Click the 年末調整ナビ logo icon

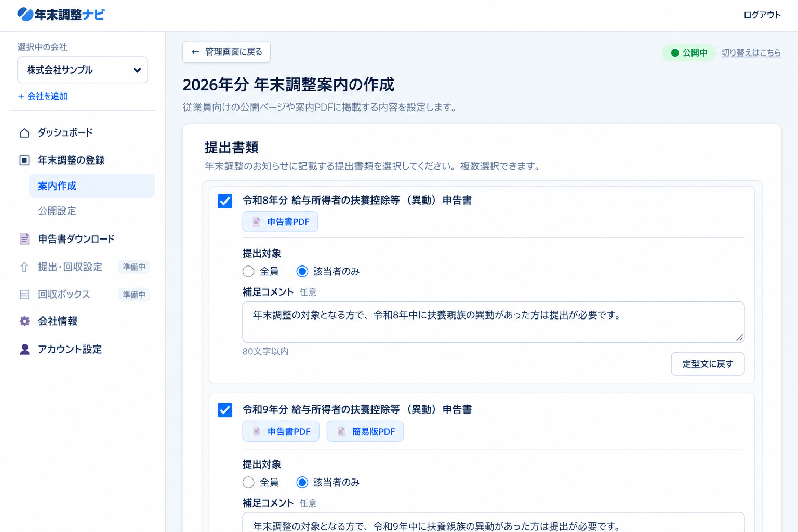pyautogui.click(x=25, y=15)
